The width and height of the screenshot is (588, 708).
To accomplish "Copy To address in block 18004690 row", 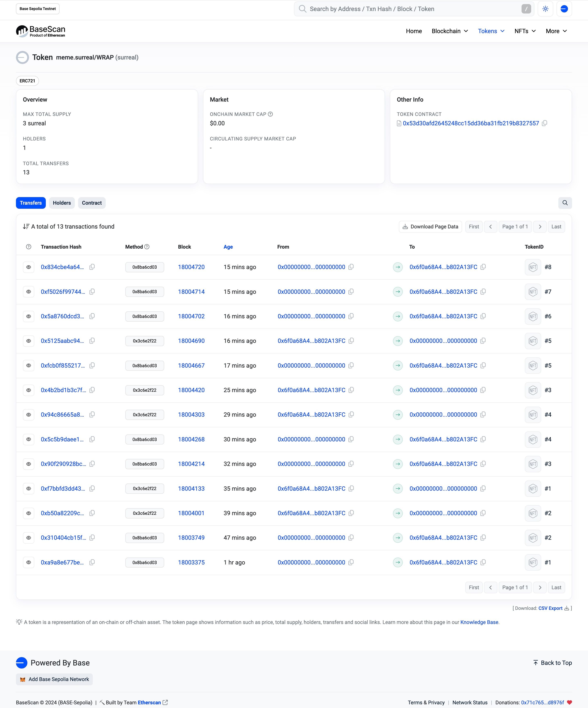I will click(x=483, y=341).
